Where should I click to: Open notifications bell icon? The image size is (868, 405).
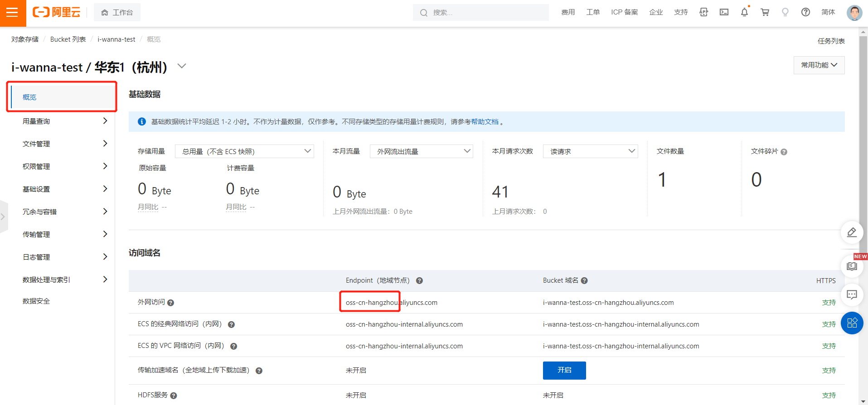tap(744, 12)
